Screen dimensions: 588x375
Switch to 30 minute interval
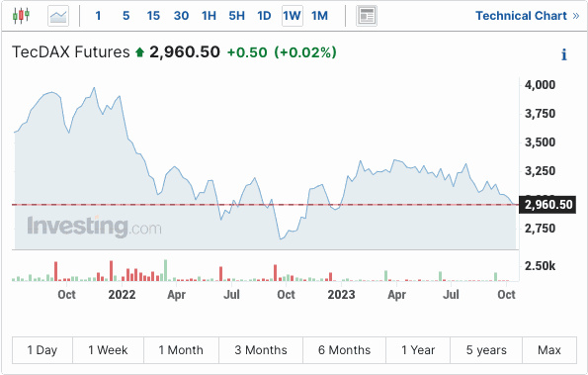click(x=181, y=16)
